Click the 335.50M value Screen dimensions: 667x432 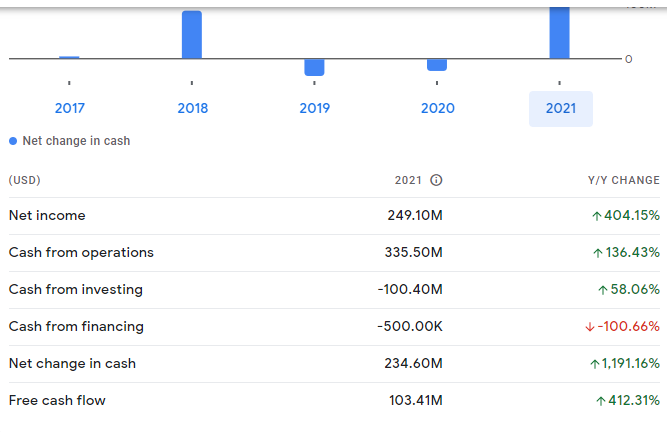coord(413,253)
